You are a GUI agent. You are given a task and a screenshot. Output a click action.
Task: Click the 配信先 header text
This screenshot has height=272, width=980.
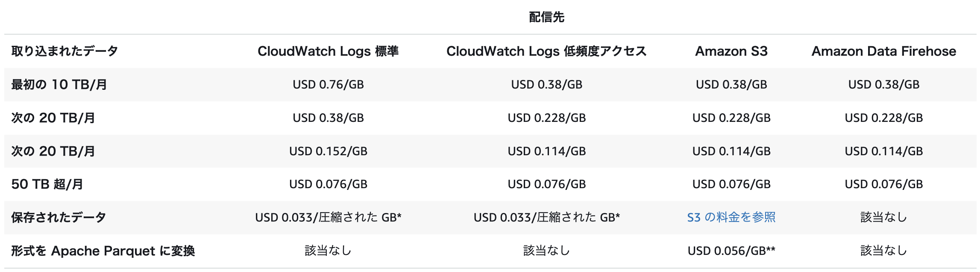pyautogui.click(x=546, y=17)
